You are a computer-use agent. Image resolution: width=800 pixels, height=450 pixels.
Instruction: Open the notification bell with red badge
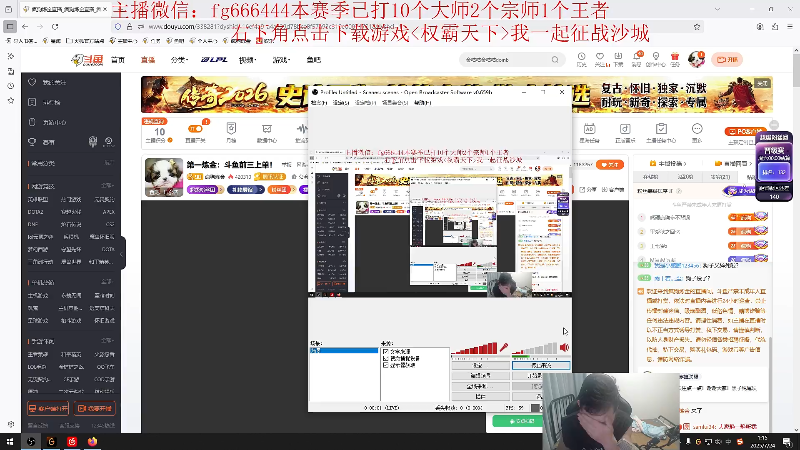tap(637, 57)
